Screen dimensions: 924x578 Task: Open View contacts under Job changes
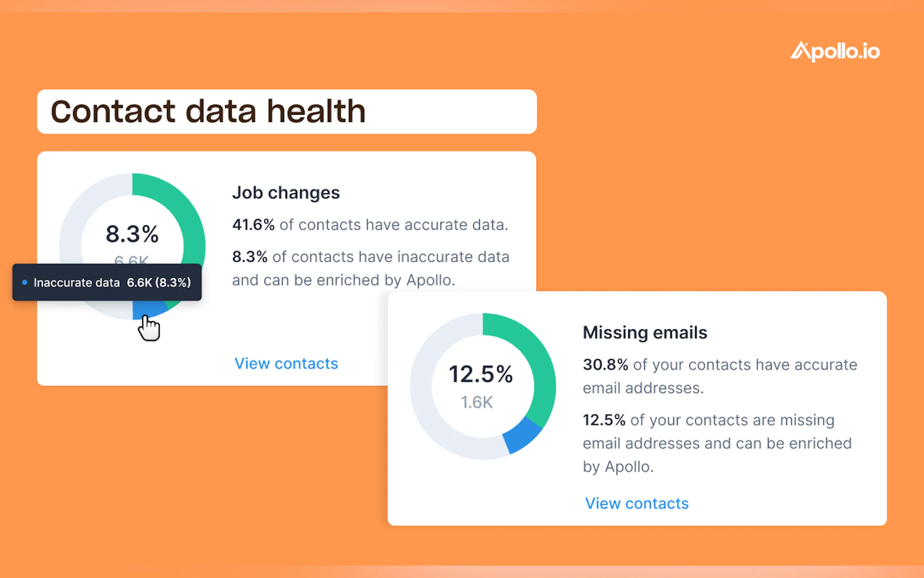[x=286, y=364]
